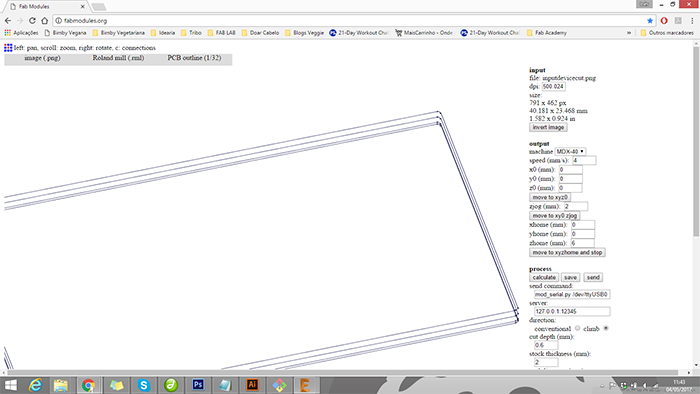The image size is (700, 394).
Task: Click the invert image button
Action: [x=548, y=127]
